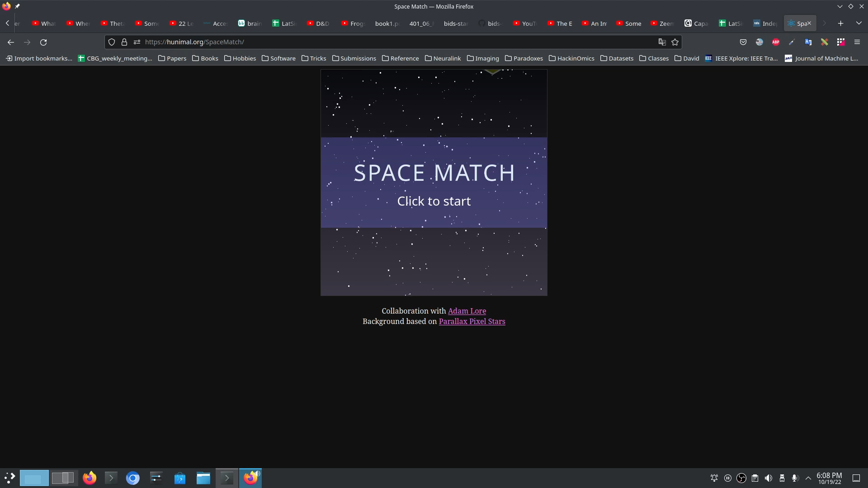Reload the current page

[43, 42]
